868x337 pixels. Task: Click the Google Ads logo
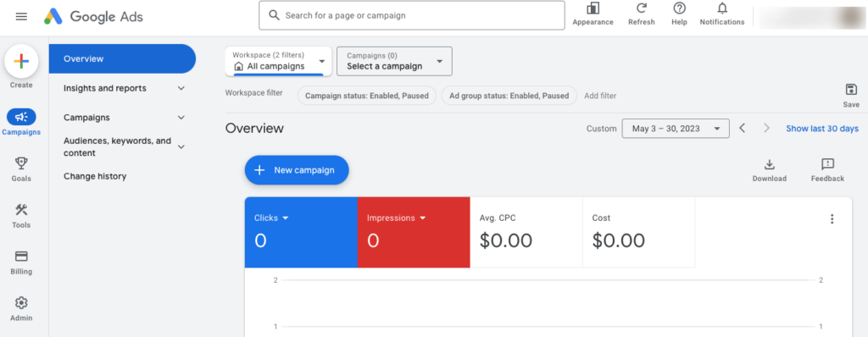93,17
